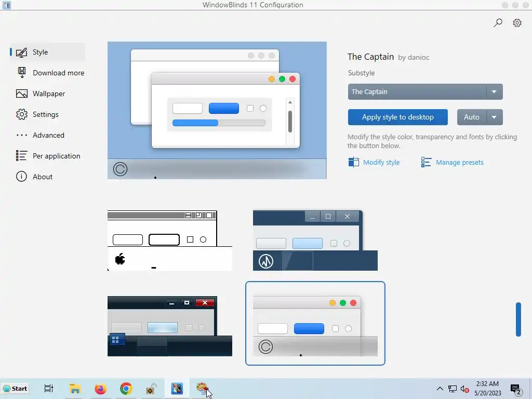Click the taskbar clock and date
The width and height of the screenshot is (532, 399).
[487, 389]
